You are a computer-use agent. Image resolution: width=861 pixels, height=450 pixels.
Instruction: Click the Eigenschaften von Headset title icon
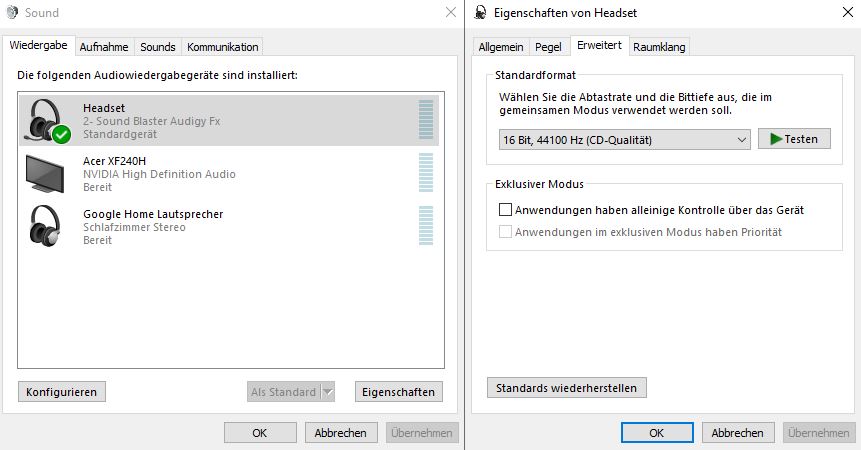pos(481,13)
